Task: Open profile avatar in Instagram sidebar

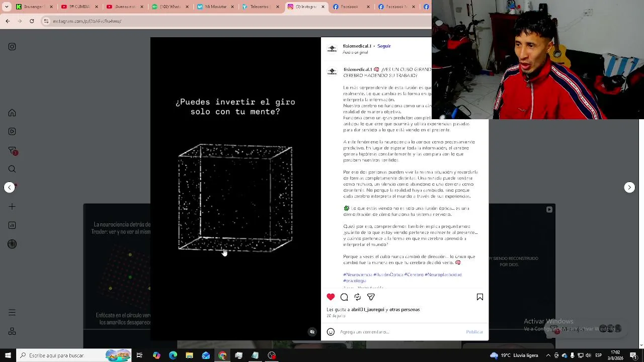Action: tap(12, 244)
